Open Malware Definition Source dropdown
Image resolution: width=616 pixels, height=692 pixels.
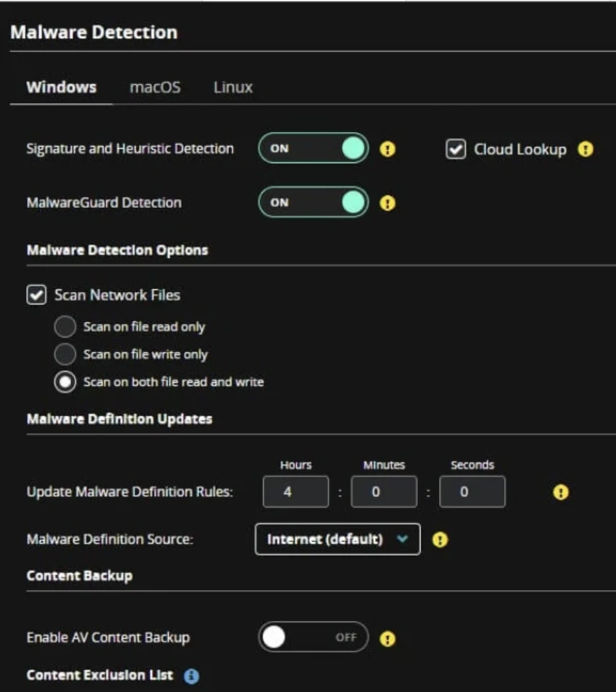(x=338, y=539)
